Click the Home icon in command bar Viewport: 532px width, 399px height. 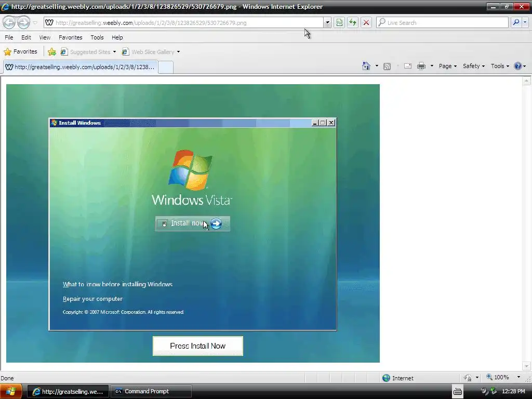tap(366, 66)
